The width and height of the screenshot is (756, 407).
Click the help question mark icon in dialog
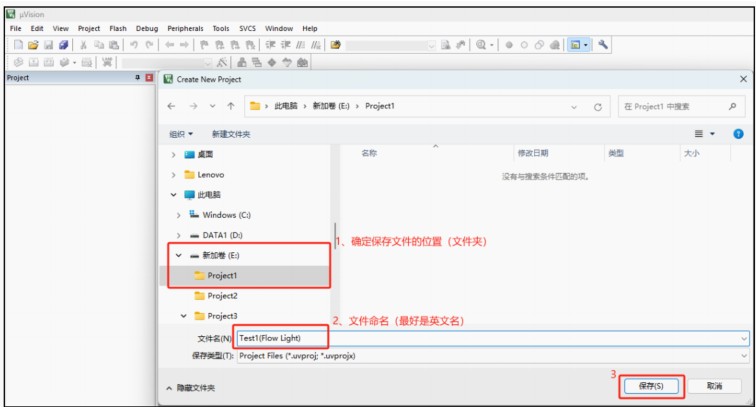[738, 134]
